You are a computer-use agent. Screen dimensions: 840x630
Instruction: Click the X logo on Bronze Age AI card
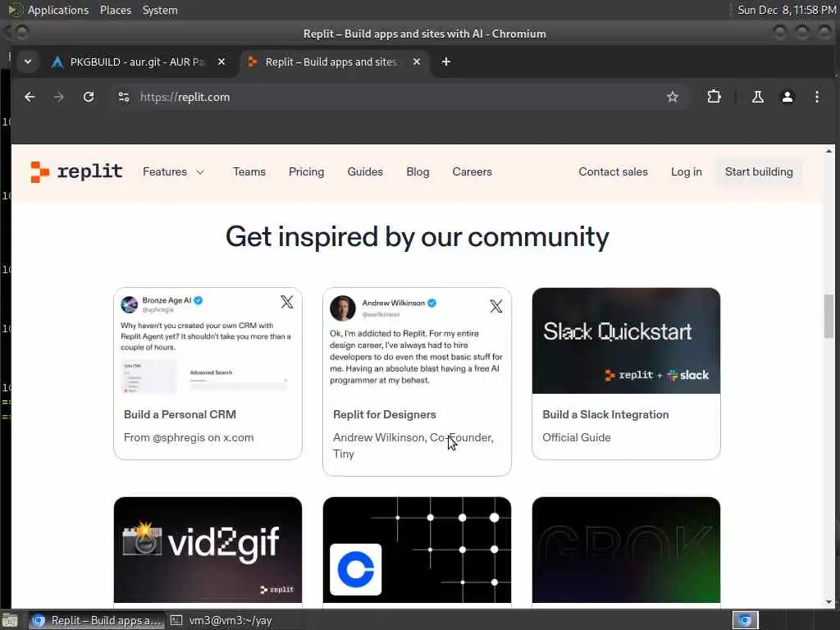pos(287,302)
